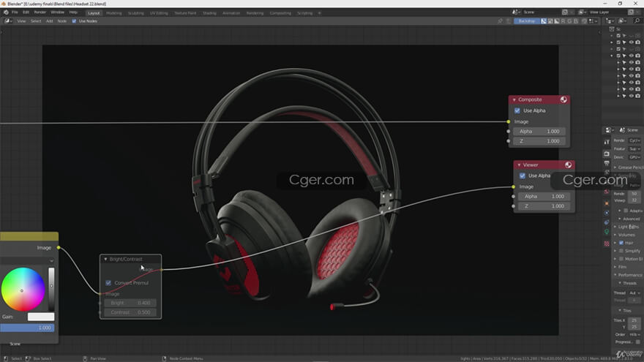The width and height of the screenshot is (644, 362).
Task: Toggle the Hair checkbox in render properties
Action: click(x=621, y=243)
